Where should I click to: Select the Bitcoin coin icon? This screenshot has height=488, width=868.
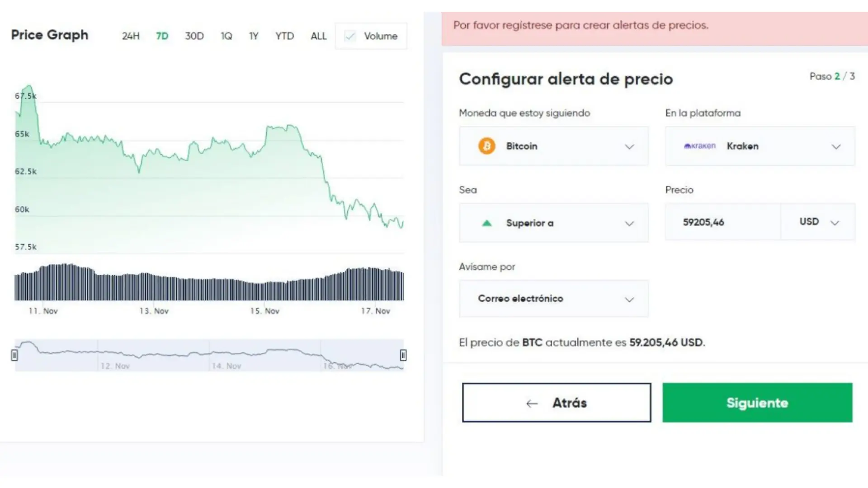(486, 146)
